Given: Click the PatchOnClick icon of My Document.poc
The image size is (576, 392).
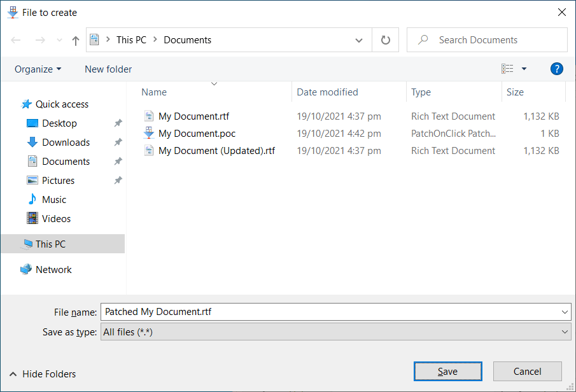Looking at the screenshot, I should tap(149, 133).
